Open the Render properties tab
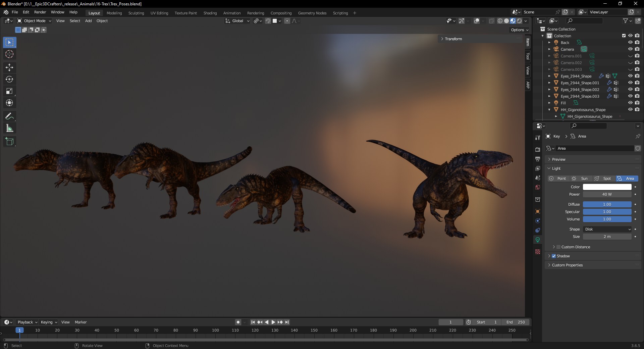The image size is (644, 349). [538, 149]
